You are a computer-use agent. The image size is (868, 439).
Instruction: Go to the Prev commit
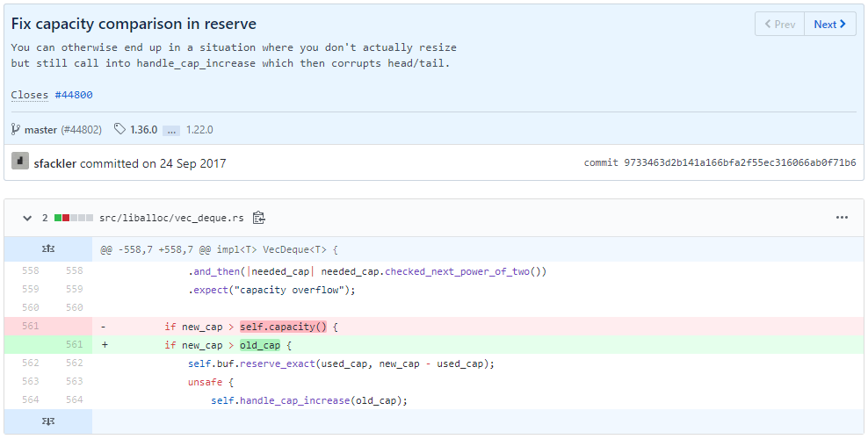(779, 25)
